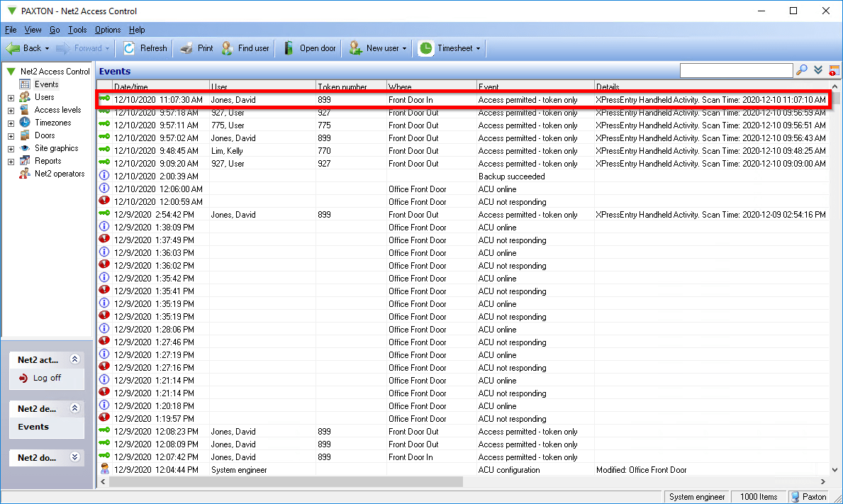Click the Log off button

tap(47, 379)
